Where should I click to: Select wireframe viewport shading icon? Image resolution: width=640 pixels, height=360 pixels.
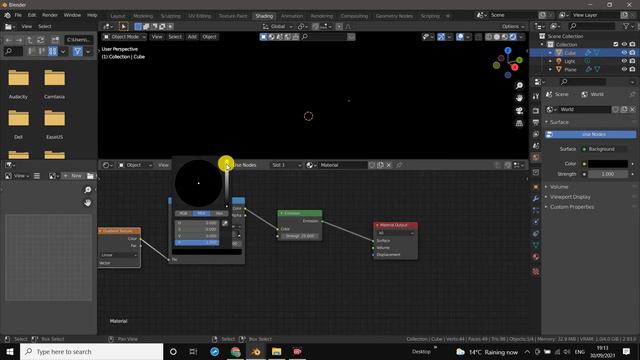489,37
